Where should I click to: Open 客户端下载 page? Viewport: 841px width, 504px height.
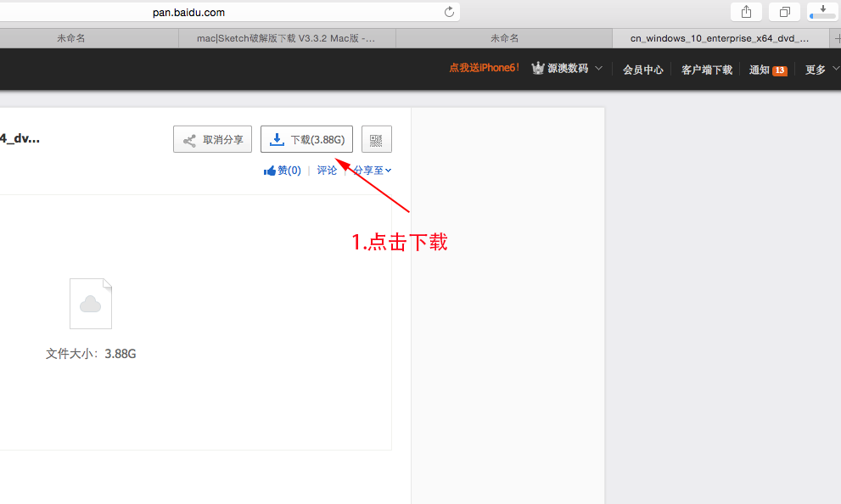pos(706,70)
